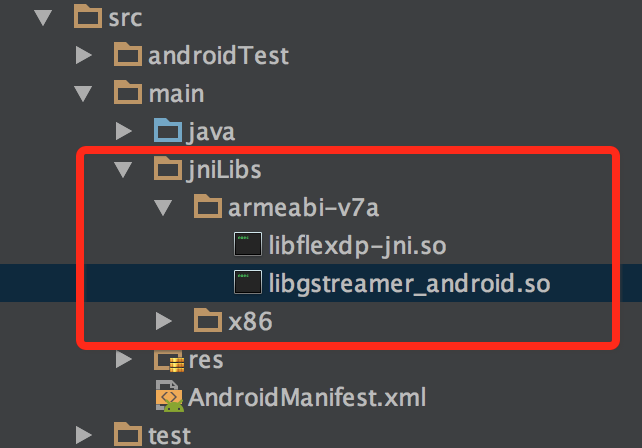Click the libgstreamer_android.so binary file icon
The height and width of the screenshot is (448, 642).
[x=248, y=282]
